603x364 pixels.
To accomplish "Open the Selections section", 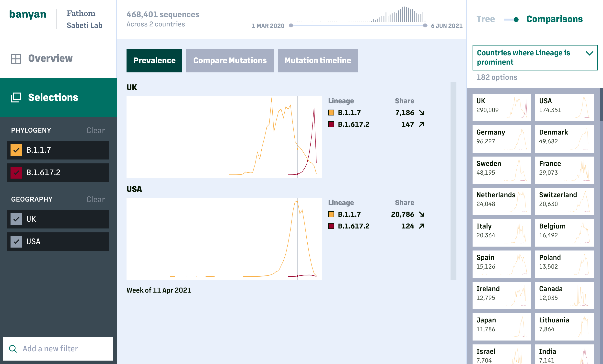I will [58, 97].
